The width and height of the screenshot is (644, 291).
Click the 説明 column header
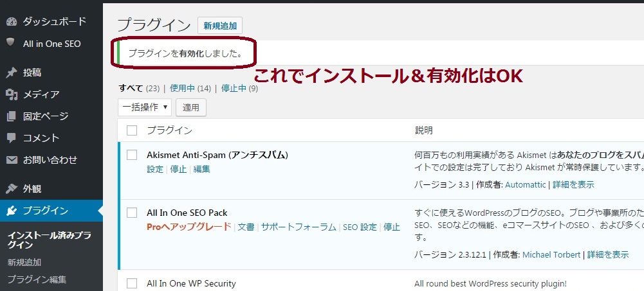(423, 131)
